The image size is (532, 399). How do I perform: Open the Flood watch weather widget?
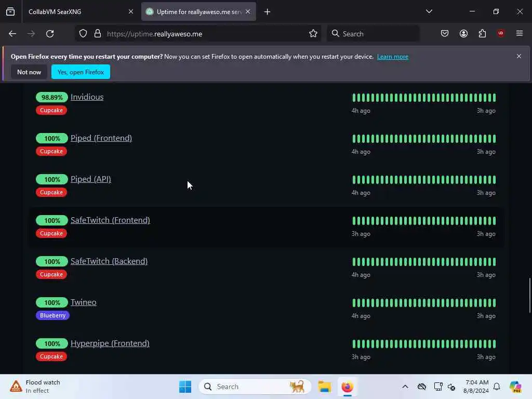click(x=35, y=387)
